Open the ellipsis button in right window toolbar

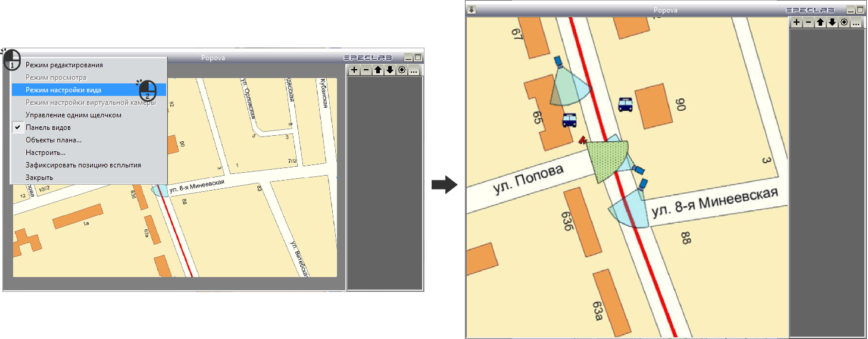tap(856, 23)
